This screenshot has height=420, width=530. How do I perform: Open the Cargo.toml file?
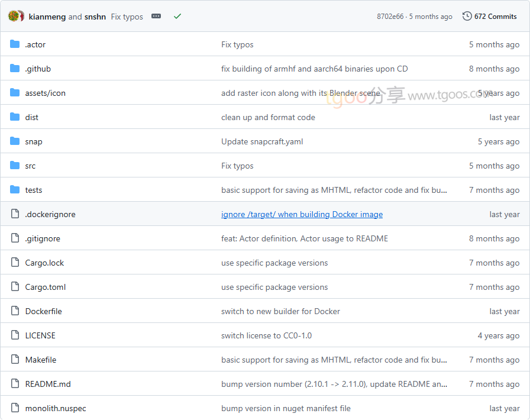pos(46,287)
